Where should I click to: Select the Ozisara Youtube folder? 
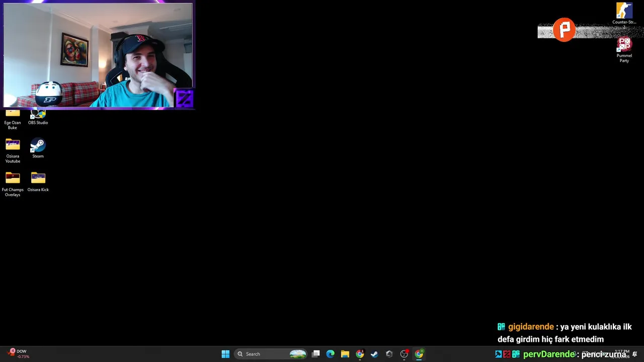(13, 151)
